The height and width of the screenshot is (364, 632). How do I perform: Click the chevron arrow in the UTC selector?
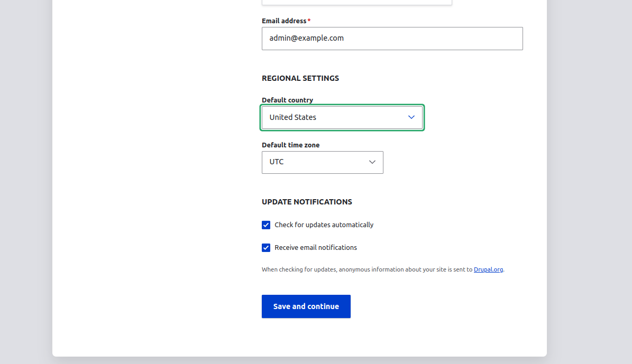pyautogui.click(x=372, y=162)
